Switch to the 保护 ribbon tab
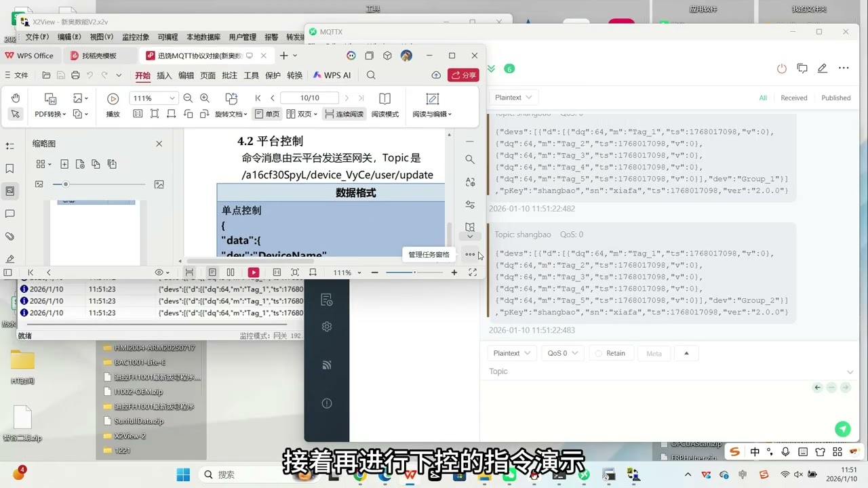Viewport: 868px width, 488px height. click(x=273, y=75)
